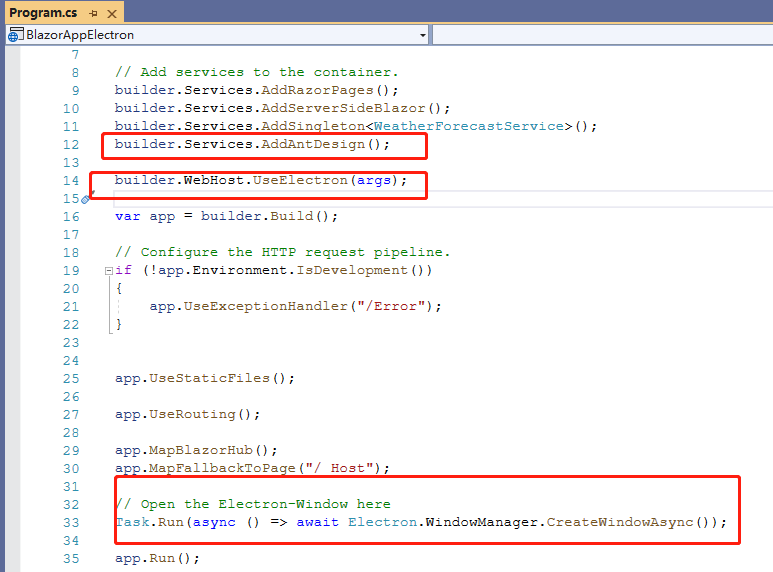The image size is (773, 572).
Task: Click WeatherForecastService on line 11
Action: (x=469, y=126)
